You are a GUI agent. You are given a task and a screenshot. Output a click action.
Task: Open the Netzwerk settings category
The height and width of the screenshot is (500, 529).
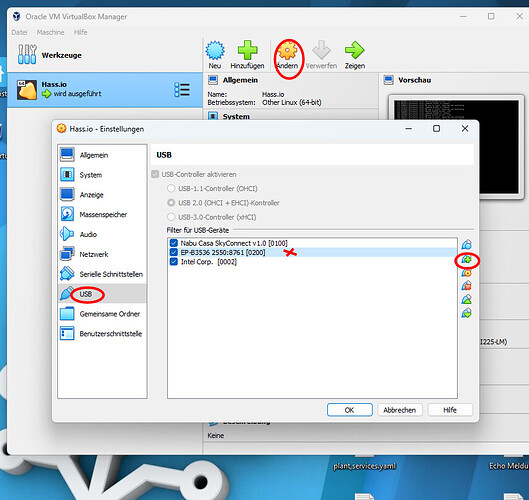pos(103,254)
